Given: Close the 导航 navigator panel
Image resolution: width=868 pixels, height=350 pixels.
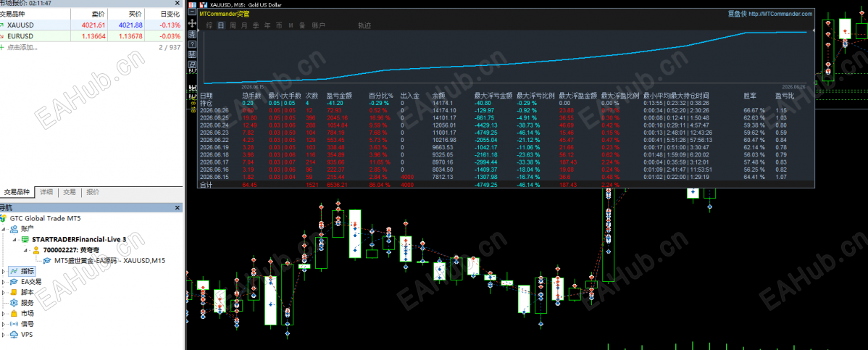Looking at the screenshot, I should pyautogui.click(x=177, y=208).
